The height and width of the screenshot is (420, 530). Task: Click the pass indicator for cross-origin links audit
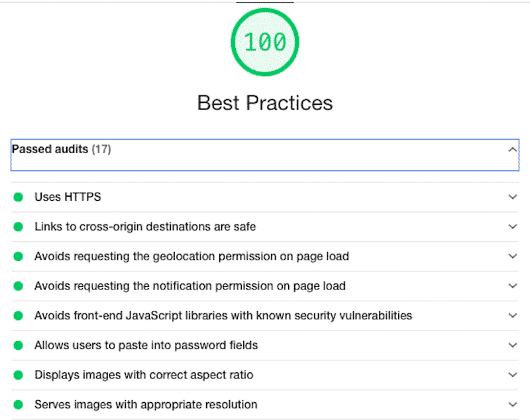coord(18,227)
